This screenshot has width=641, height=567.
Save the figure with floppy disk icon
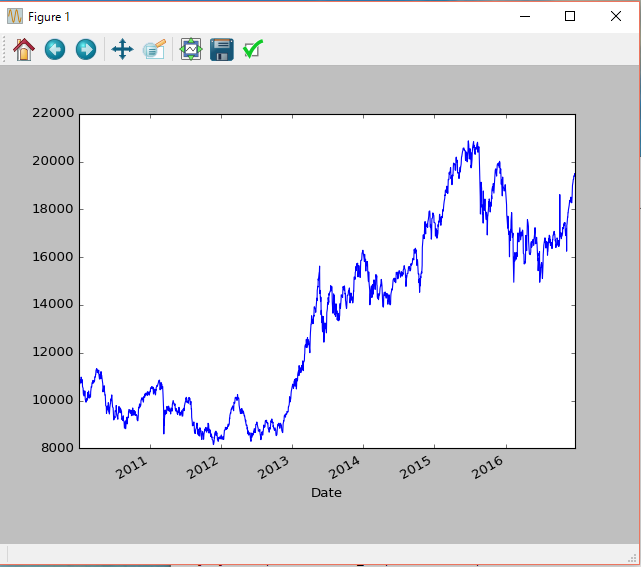pyautogui.click(x=222, y=49)
